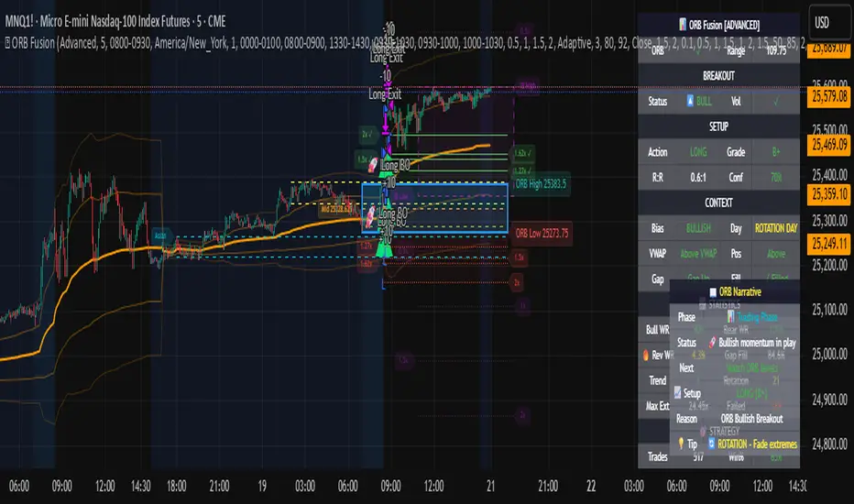854x504 pixels.
Task: Click the green checkmark in the Vol cell
Action: click(x=776, y=102)
